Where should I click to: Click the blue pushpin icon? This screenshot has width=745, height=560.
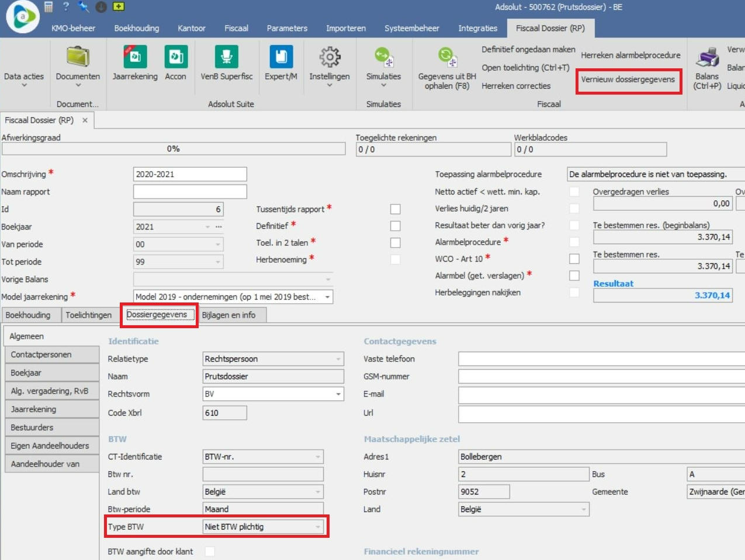[x=84, y=7]
